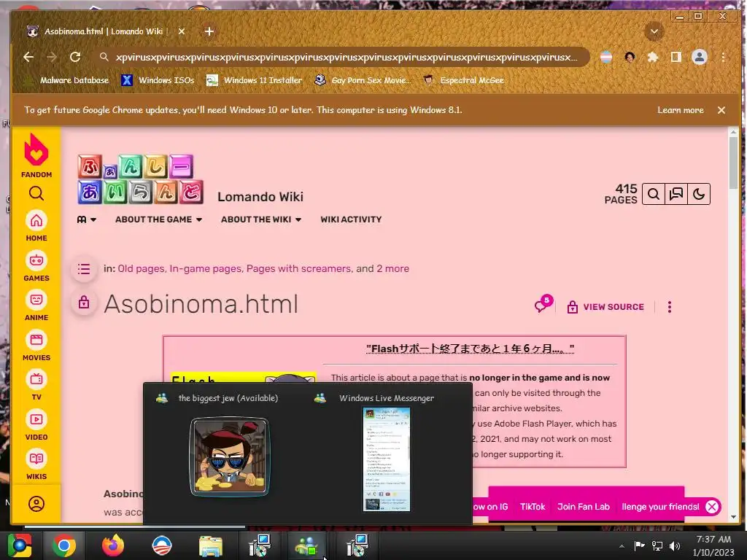The width and height of the screenshot is (747, 560).
Task: Open Old pages category link
Action: pos(141,268)
